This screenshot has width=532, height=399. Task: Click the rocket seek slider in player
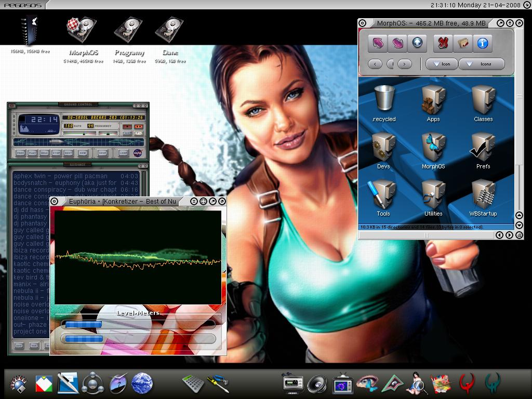tap(79, 142)
